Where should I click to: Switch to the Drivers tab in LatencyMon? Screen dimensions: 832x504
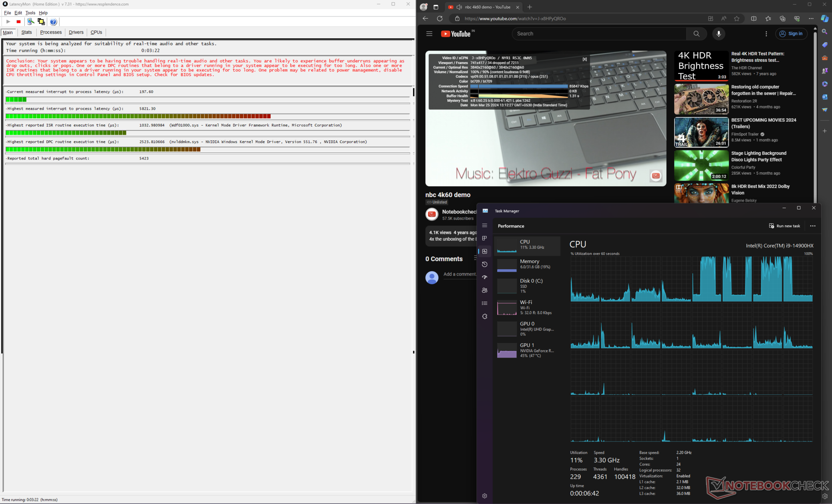[x=76, y=33]
